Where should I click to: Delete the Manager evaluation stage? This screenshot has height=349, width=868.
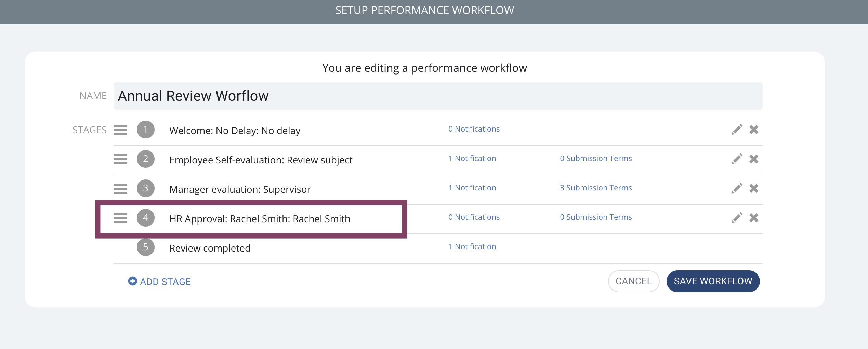click(754, 188)
